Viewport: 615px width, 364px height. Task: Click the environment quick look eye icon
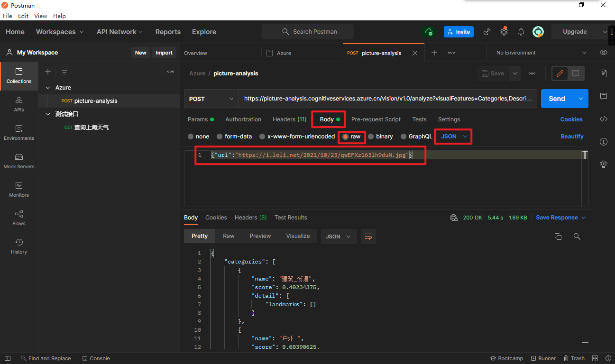coord(604,53)
